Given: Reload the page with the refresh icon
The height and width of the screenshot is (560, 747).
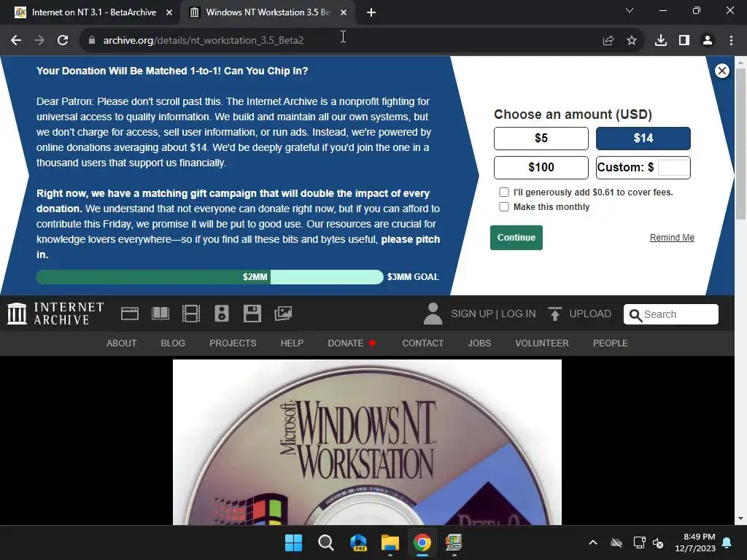Looking at the screenshot, I should (63, 41).
